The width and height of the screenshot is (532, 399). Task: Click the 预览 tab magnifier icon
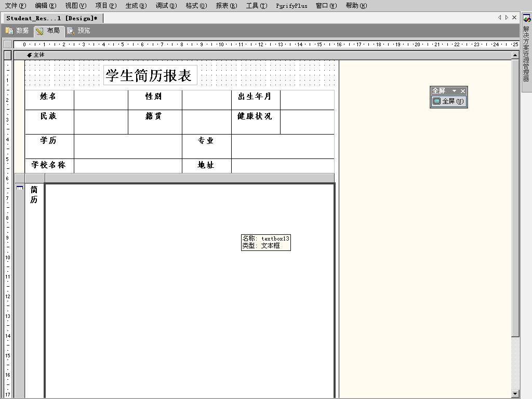71,31
